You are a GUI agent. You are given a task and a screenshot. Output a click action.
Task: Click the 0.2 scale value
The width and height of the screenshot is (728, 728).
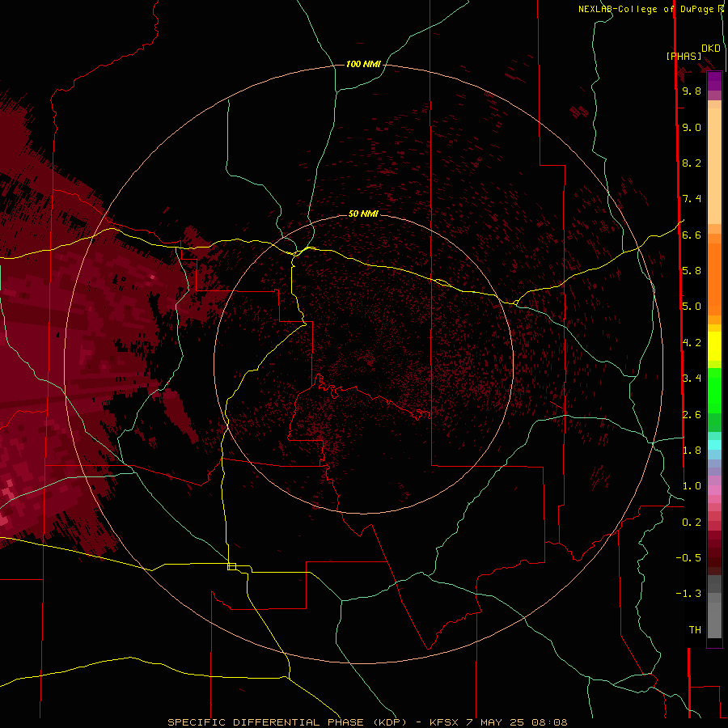[692, 523]
